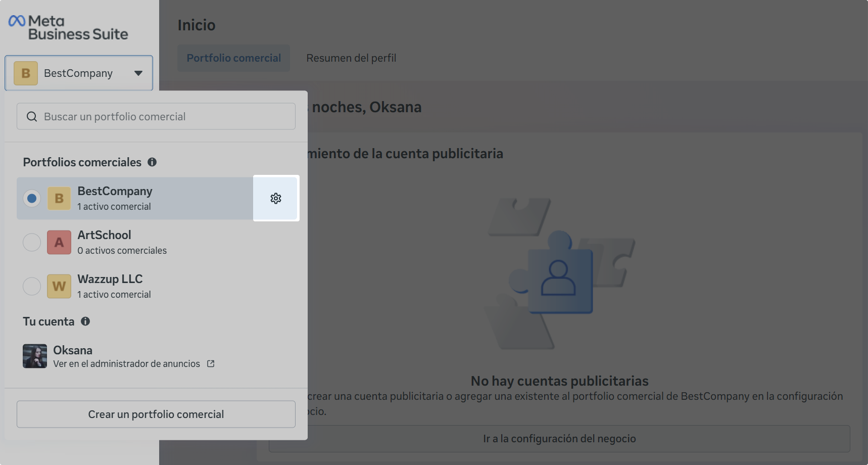Open the portfolio selector chevron at top left
The image size is (868, 465).
139,73
